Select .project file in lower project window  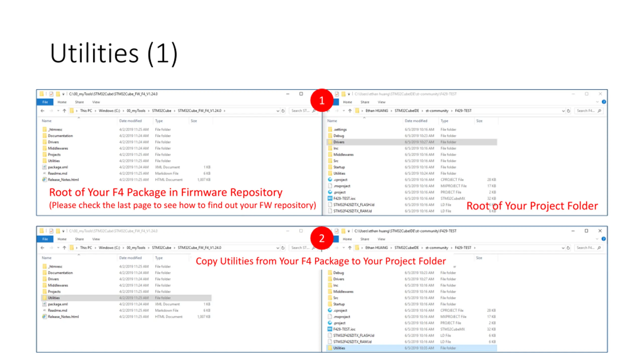[x=339, y=323]
